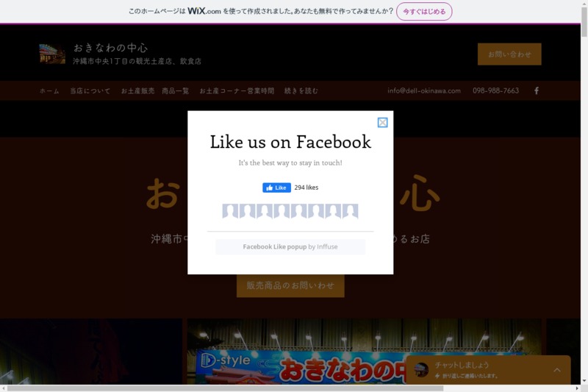Click the 販売商品のお問いわせ button
Image resolution: width=588 pixels, height=392 pixels.
pyautogui.click(x=290, y=285)
